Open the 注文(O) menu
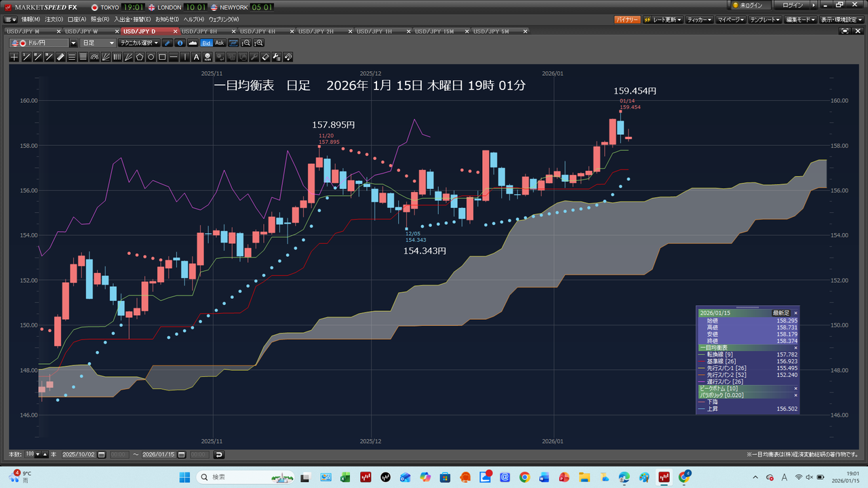868x488 pixels. pyautogui.click(x=54, y=19)
